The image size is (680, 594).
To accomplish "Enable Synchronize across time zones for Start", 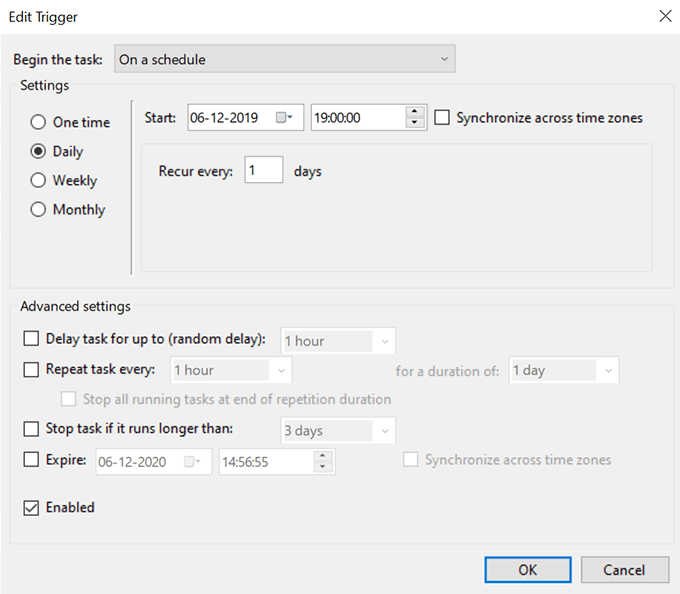I will 443,118.
